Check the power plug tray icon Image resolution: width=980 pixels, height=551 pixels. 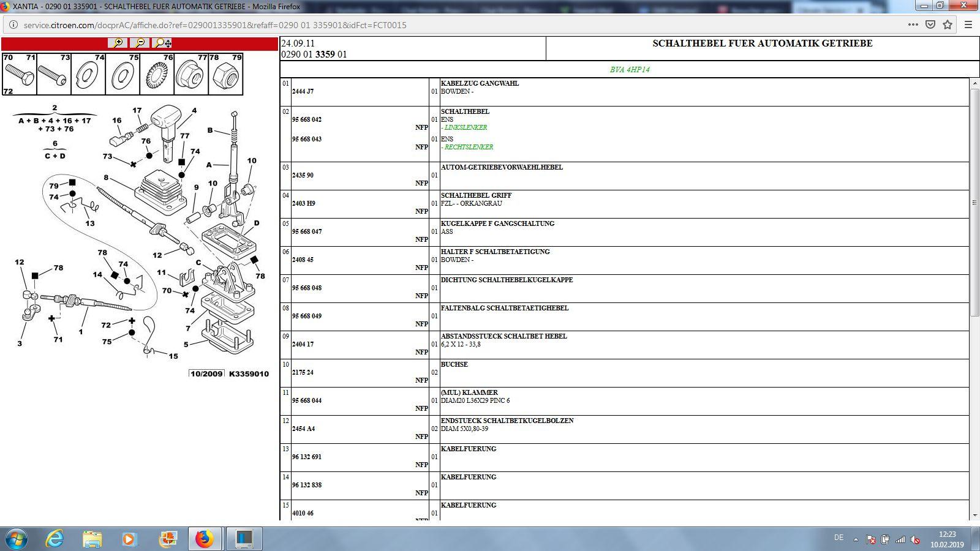(885, 539)
